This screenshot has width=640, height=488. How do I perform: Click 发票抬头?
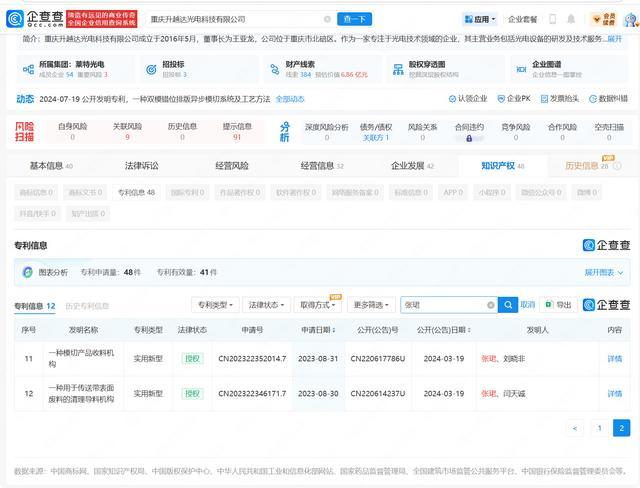pos(560,99)
